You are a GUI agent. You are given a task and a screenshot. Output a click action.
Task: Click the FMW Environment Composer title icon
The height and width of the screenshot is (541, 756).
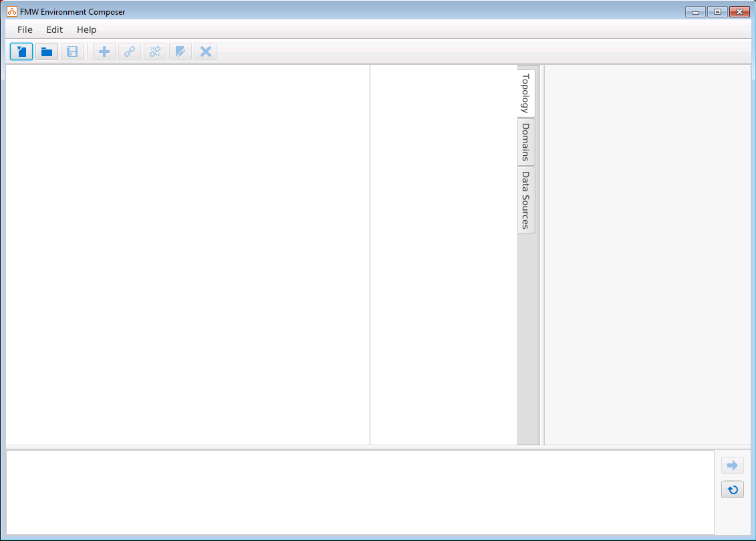click(x=12, y=11)
